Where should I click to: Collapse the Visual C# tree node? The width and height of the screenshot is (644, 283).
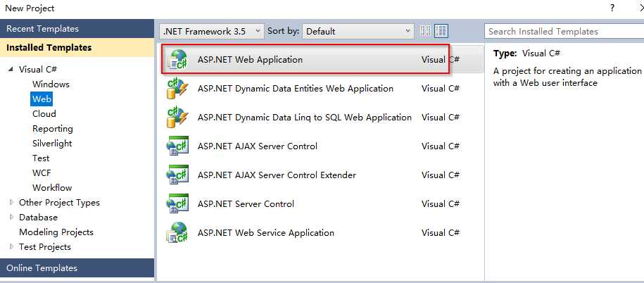11,70
